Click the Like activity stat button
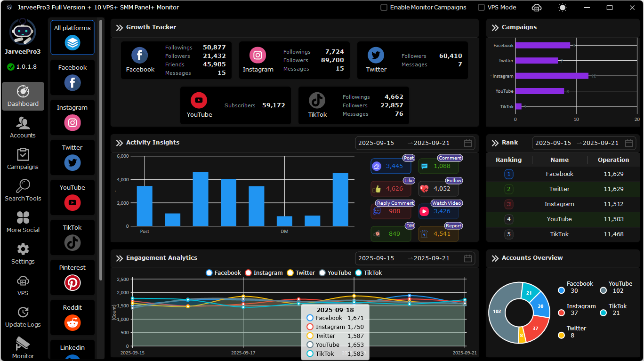The height and width of the screenshot is (361, 644). tap(391, 189)
